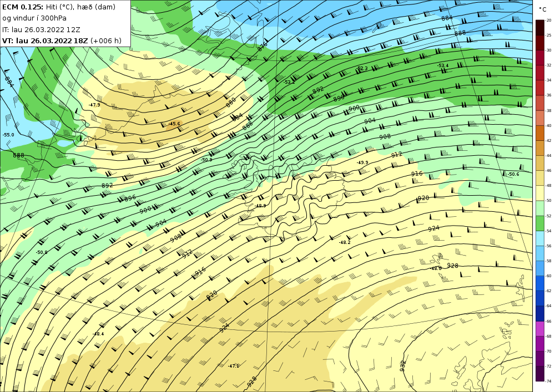Click the -48.9 temperature label on the map
The image size is (555, 392).
pos(260,206)
